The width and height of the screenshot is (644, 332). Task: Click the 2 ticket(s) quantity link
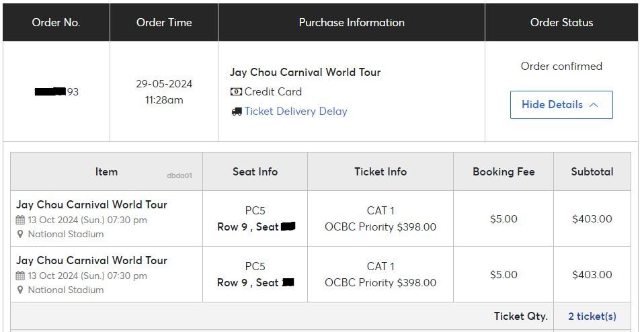(x=592, y=316)
